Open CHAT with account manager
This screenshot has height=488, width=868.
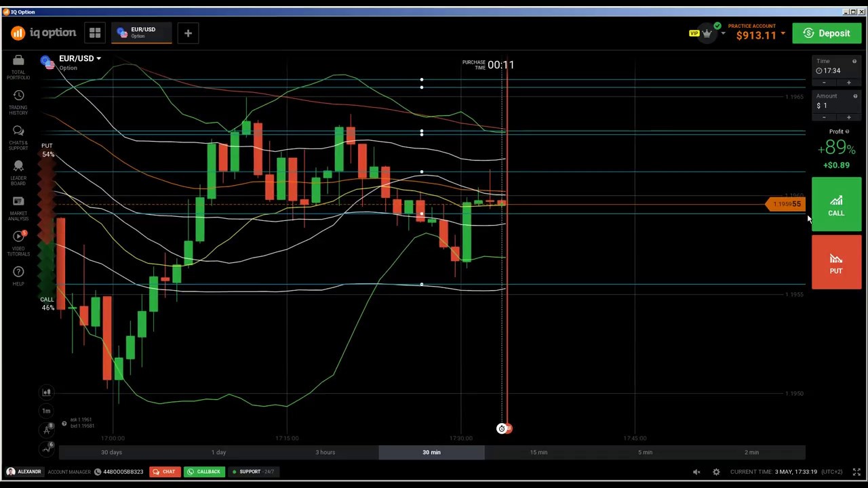[163, 472]
